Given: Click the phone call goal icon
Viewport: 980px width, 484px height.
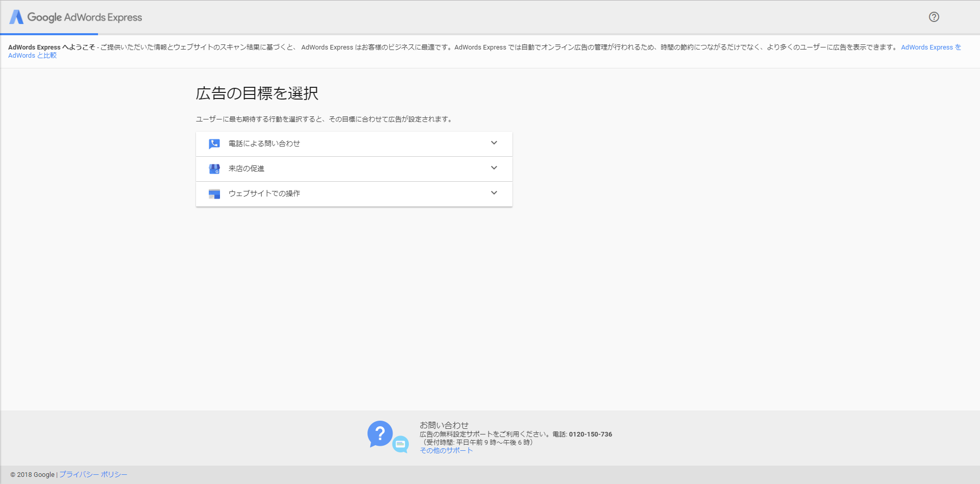Looking at the screenshot, I should [214, 144].
